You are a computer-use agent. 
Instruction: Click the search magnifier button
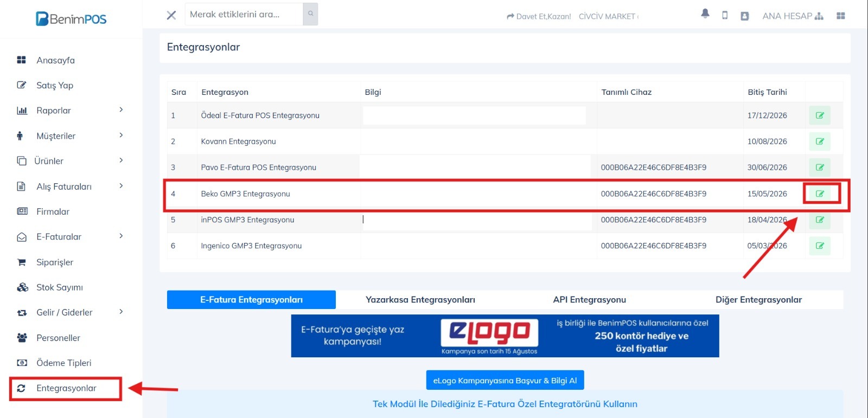click(x=310, y=14)
